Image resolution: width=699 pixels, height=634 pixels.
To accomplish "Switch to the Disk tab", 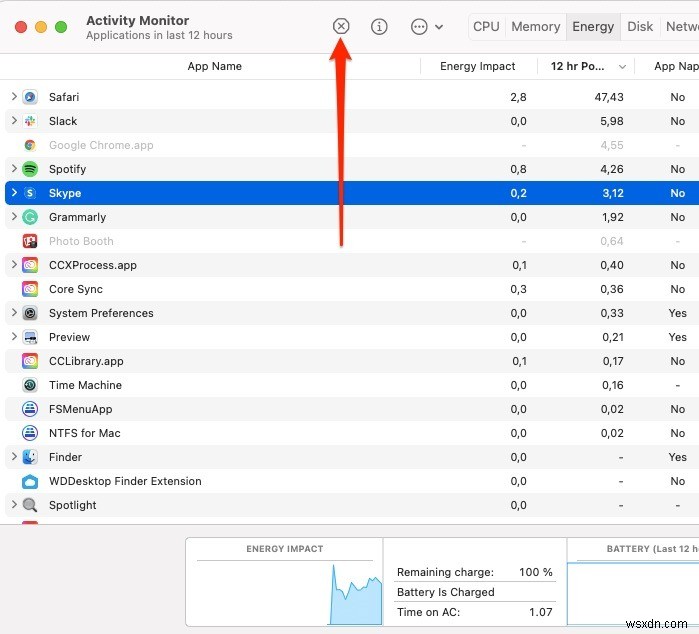I will [x=640, y=27].
